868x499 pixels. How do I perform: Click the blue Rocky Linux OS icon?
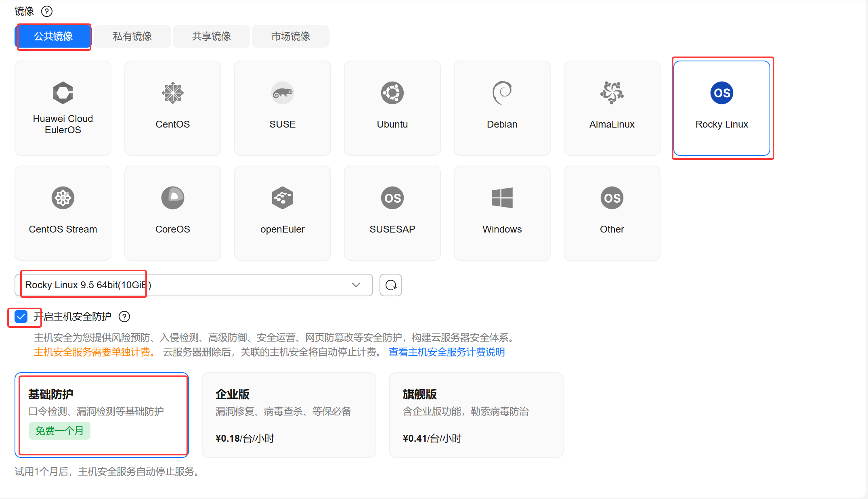[722, 93]
